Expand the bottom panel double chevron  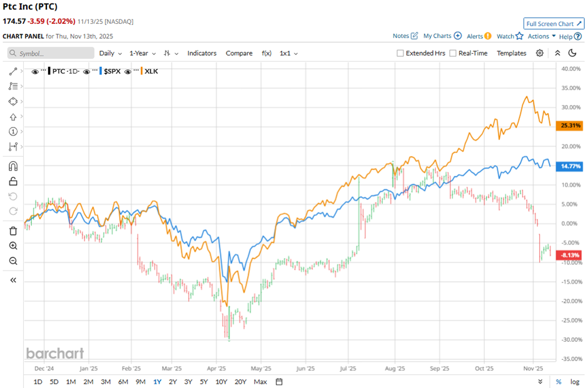pos(540,382)
